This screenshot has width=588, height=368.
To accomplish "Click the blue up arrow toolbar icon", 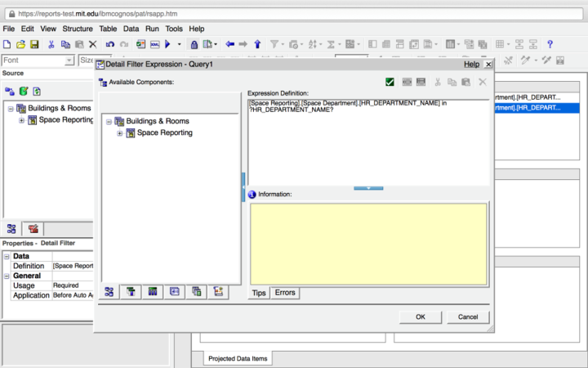I will pos(257,44).
